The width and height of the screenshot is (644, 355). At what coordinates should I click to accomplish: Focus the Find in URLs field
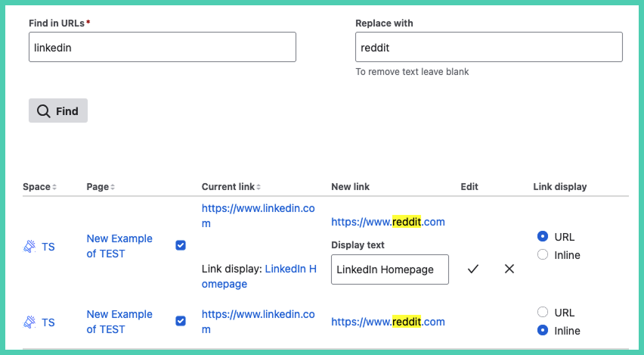[x=163, y=47]
